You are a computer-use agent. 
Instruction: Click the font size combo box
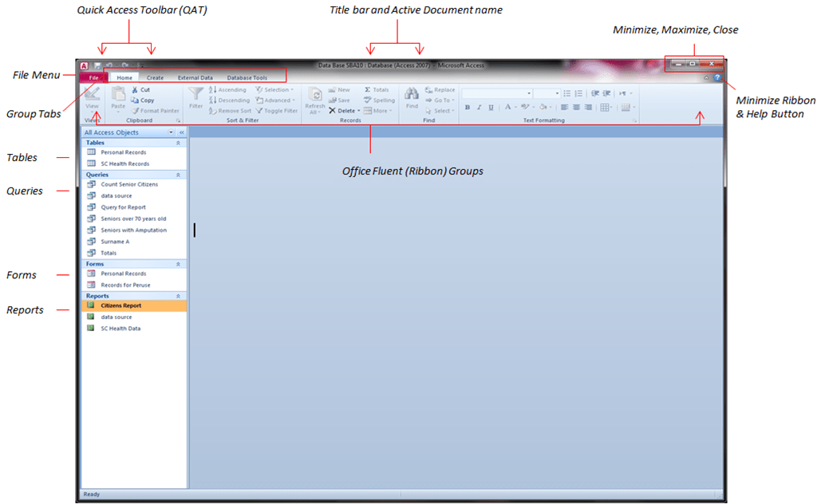click(x=547, y=93)
